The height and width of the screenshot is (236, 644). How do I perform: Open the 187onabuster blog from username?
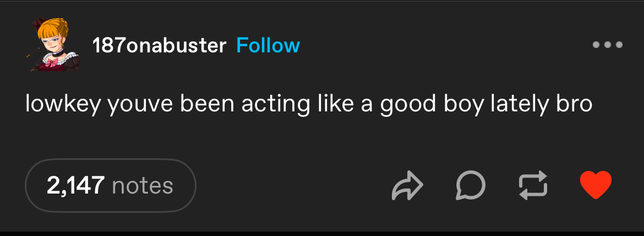(160, 45)
